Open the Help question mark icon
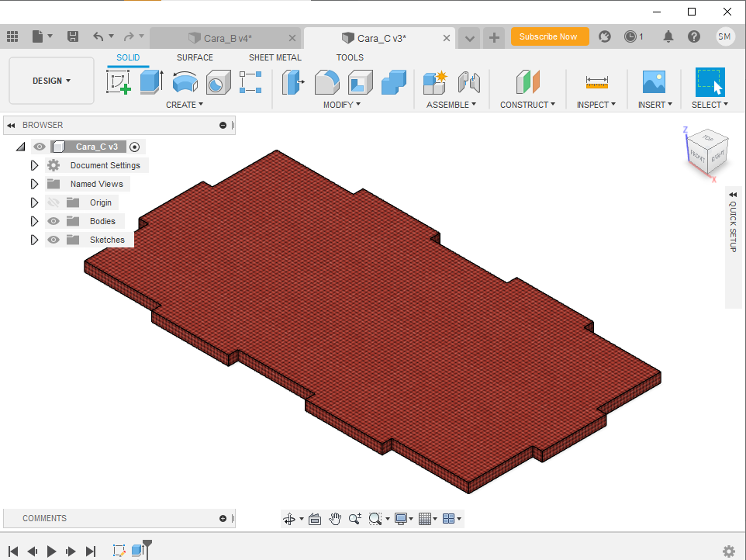The height and width of the screenshot is (560, 746). [x=694, y=36]
